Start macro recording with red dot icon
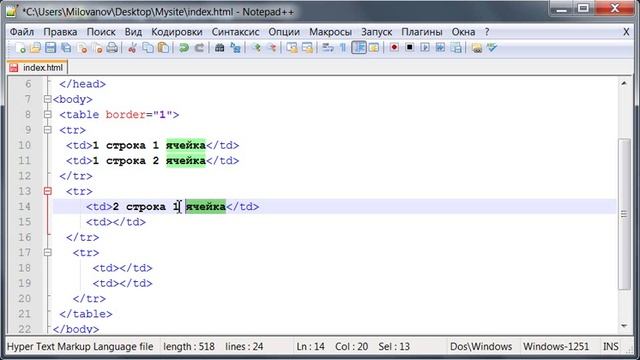Viewport: 640px width, 360px height. pyautogui.click(x=394, y=48)
